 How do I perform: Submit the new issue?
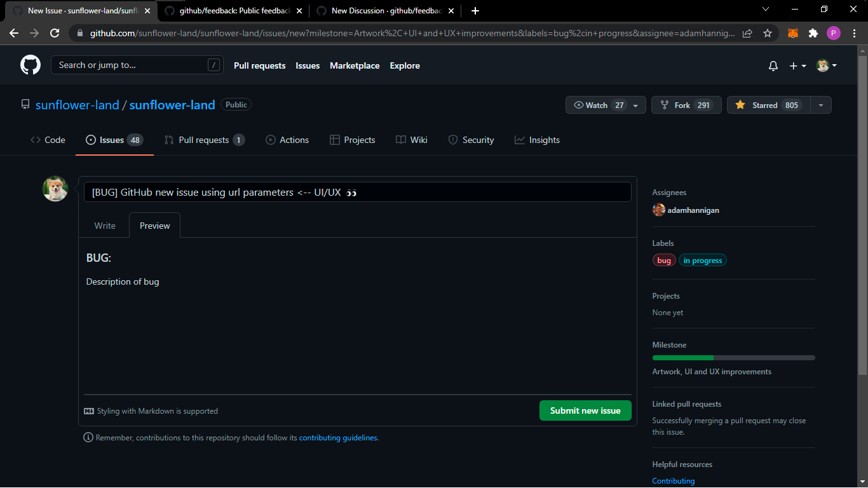click(x=585, y=410)
